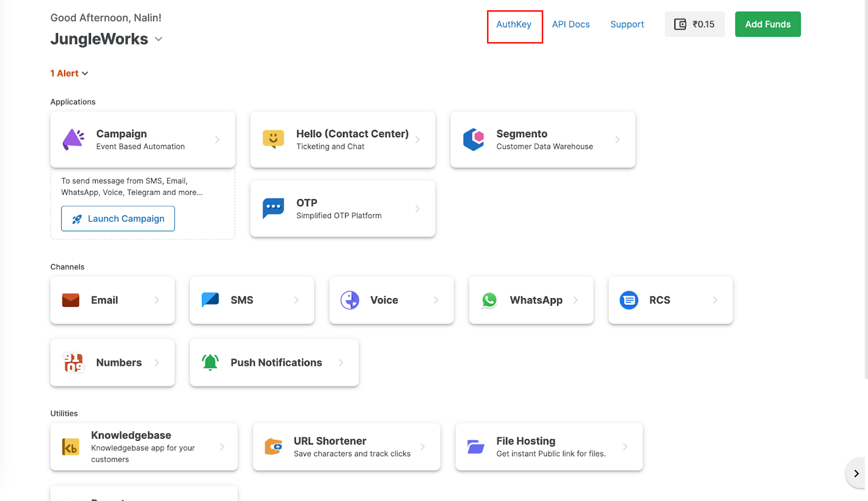Screen dimensions: 868x501
Task: Click the RCS message icon
Action: (629, 300)
